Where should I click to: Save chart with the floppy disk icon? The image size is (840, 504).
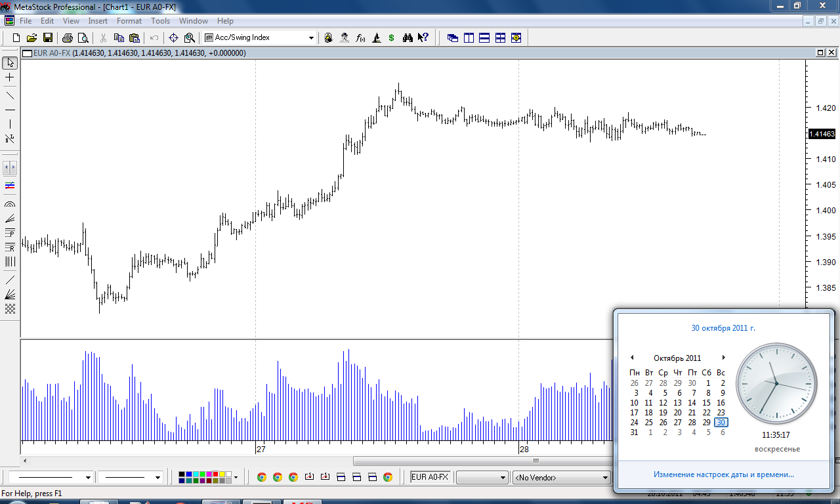point(47,38)
